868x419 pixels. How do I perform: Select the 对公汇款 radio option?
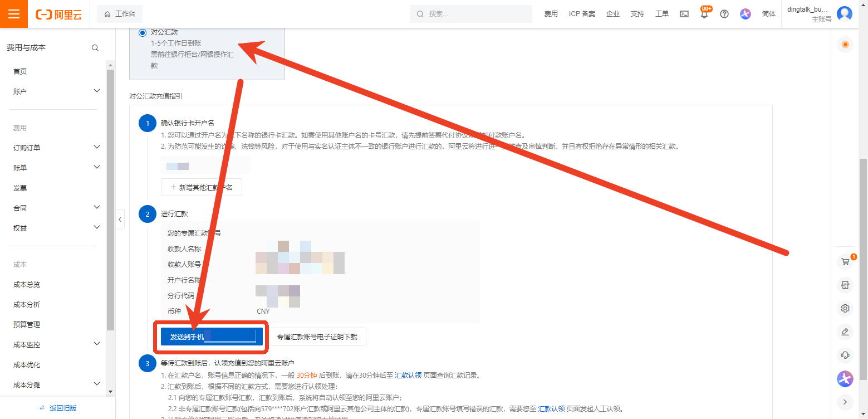tap(143, 33)
